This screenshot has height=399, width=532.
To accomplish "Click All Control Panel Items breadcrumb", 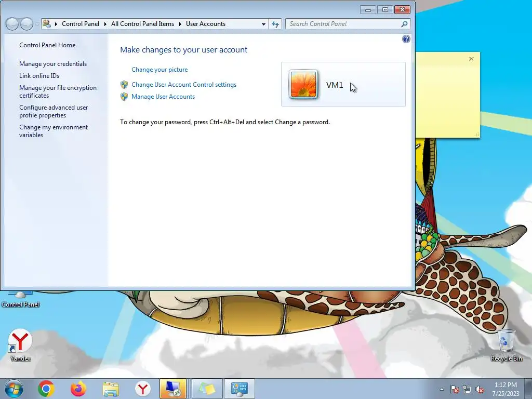I will pos(142,24).
